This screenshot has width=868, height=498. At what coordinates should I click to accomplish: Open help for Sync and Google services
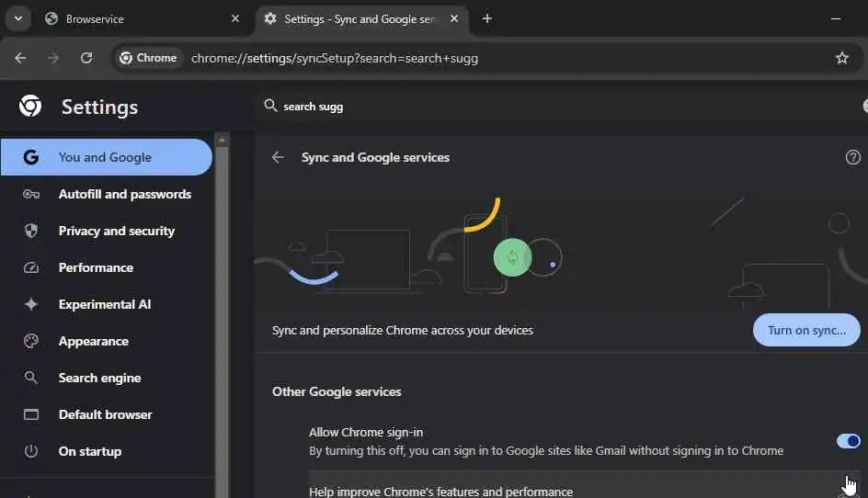coord(853,157)
